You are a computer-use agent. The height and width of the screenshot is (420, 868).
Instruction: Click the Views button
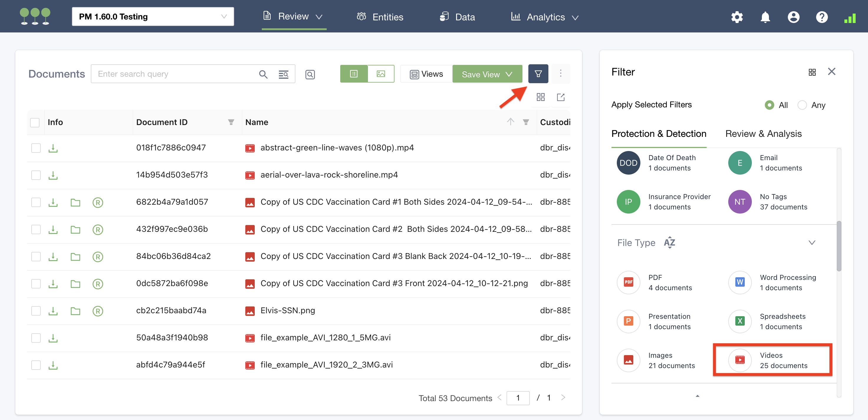pos(426,74)
